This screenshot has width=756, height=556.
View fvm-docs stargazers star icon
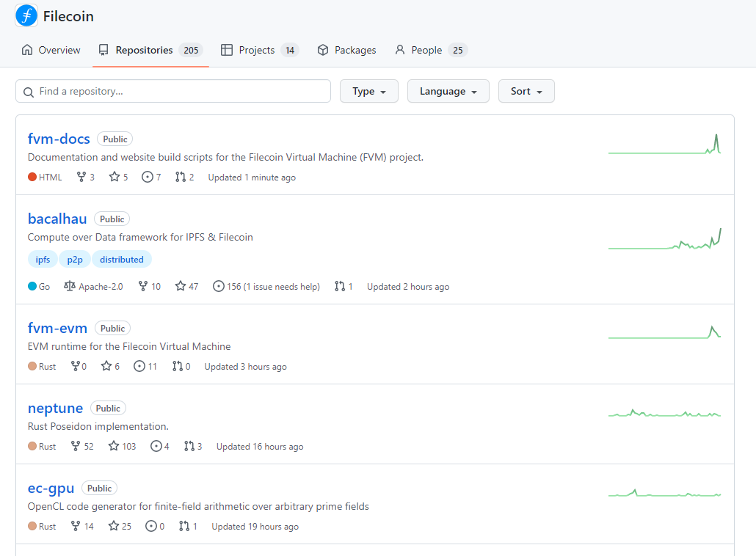click(x=115, y=177)
